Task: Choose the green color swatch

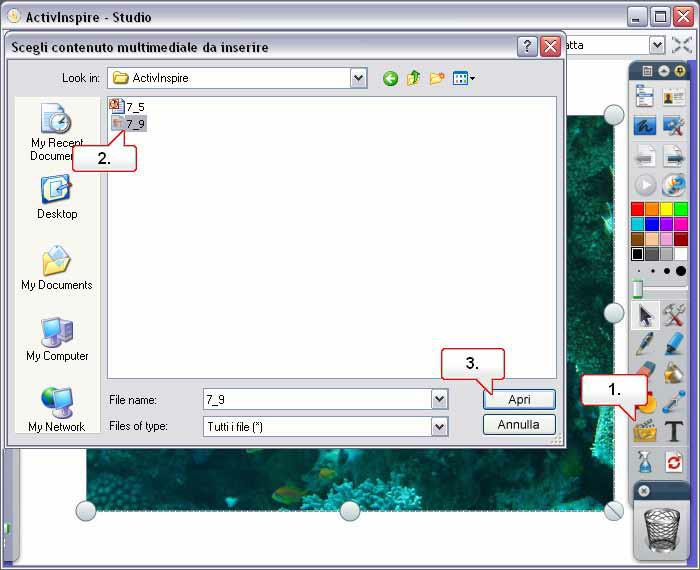Action: [681, 208]
